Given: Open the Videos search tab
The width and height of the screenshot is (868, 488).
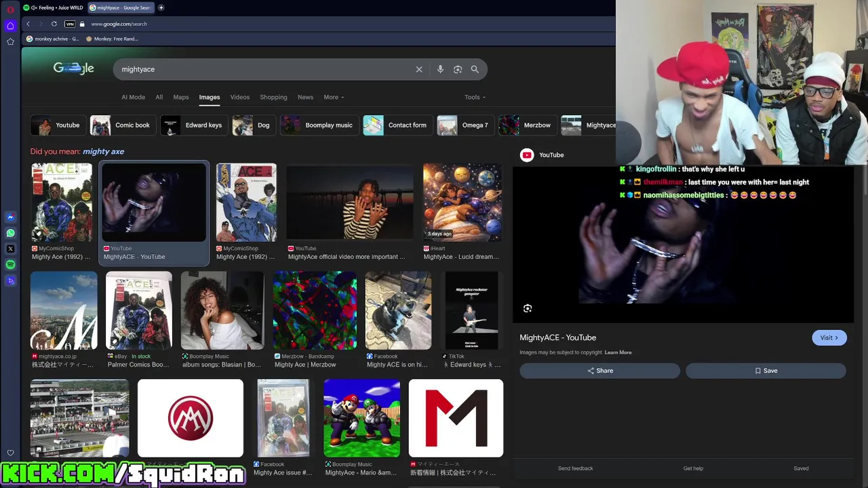Looking at the screenshot, I should pos(239,97).
